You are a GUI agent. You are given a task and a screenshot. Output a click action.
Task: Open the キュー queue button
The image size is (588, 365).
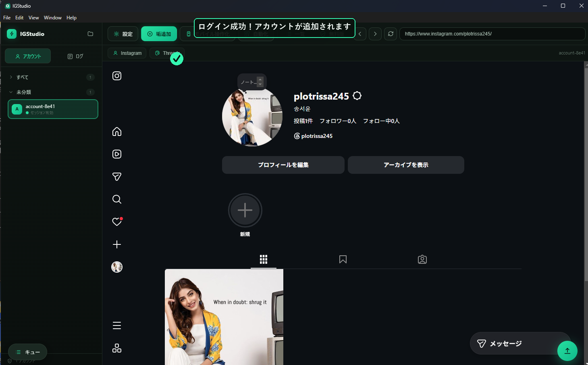pos(27,352)
